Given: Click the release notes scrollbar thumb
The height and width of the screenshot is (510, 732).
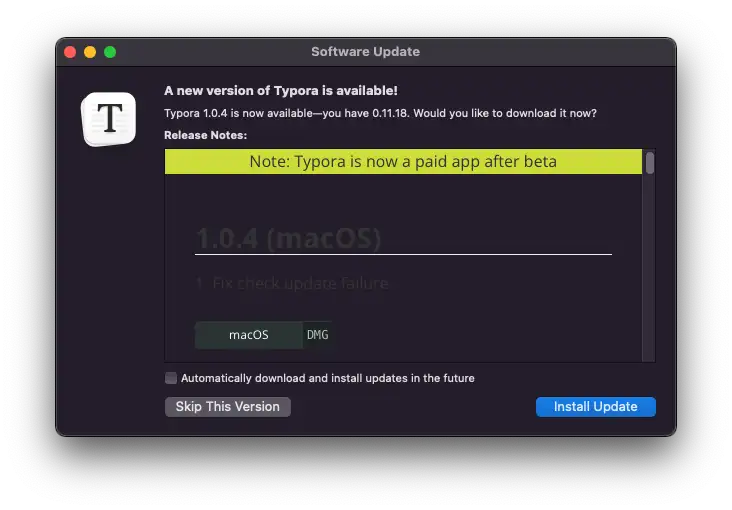Looking at the screenshot, I should [x=649, y=163].
